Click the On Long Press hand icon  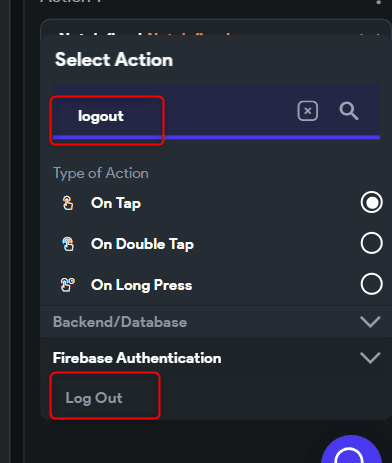[68, 285]
